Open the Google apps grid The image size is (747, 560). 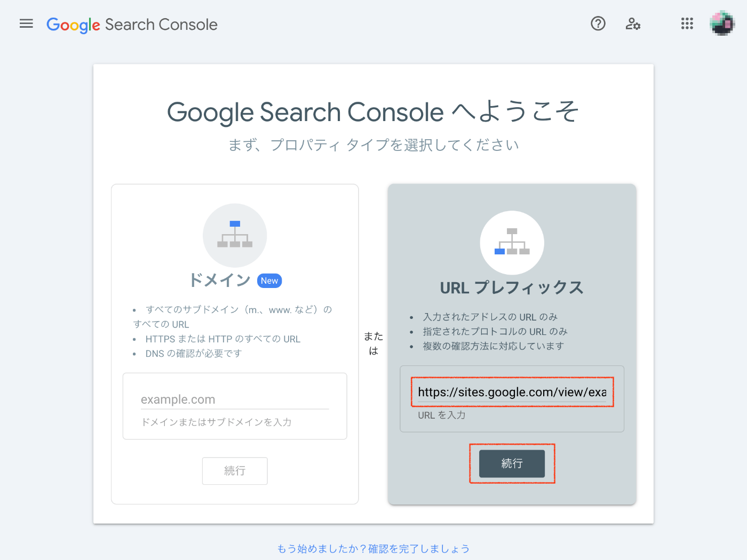687,23
